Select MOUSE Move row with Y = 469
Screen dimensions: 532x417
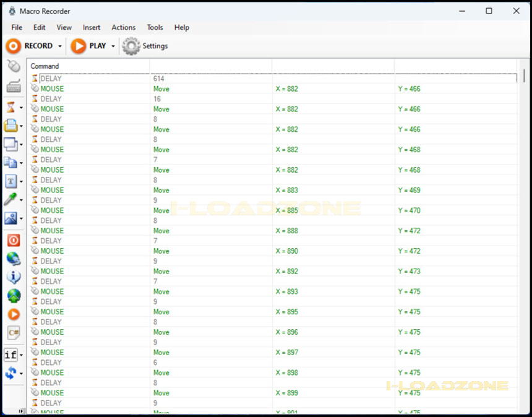[272, 191]
